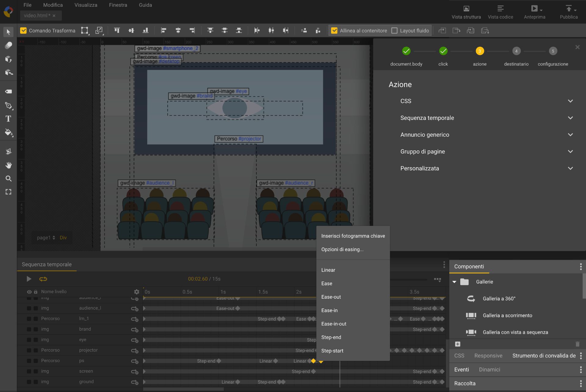Viewport: 586px width, 392px height.
Task: Click Inserisci fotogramma chiave
Action: (x=353, y=236)
